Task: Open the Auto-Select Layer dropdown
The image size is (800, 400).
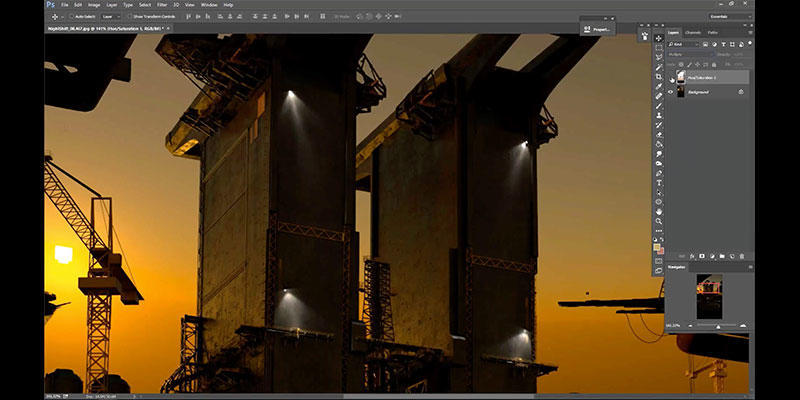Action: [108, 17]
